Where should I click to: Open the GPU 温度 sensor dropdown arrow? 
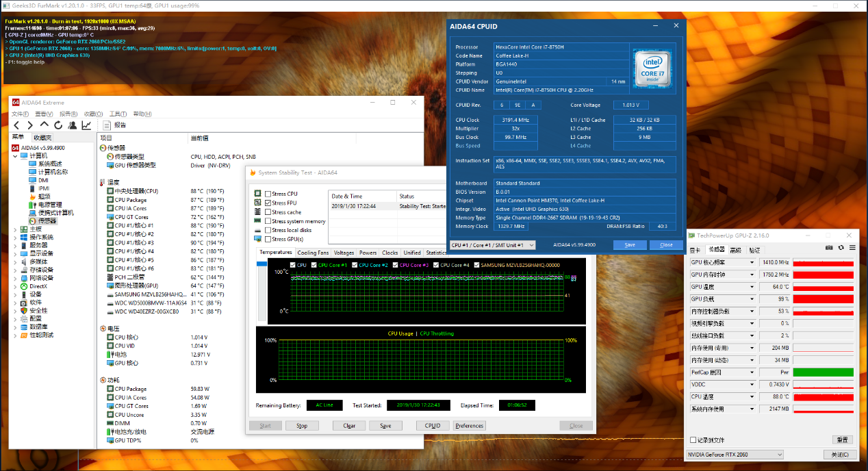pyautogui.click(x=752, y=287)
